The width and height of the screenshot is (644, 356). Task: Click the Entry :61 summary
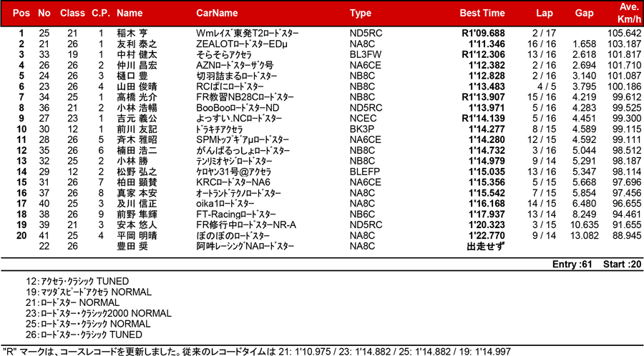[x=572, y=264]
